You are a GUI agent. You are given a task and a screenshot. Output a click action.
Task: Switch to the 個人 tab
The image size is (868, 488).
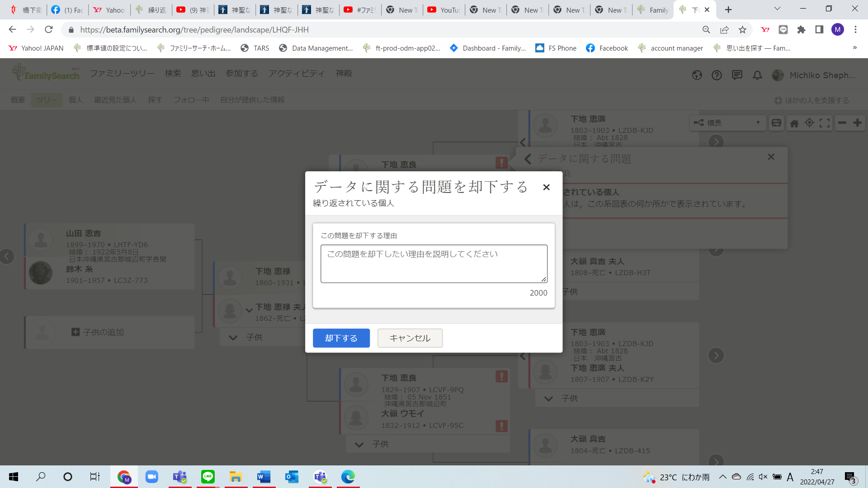(75, 100)
